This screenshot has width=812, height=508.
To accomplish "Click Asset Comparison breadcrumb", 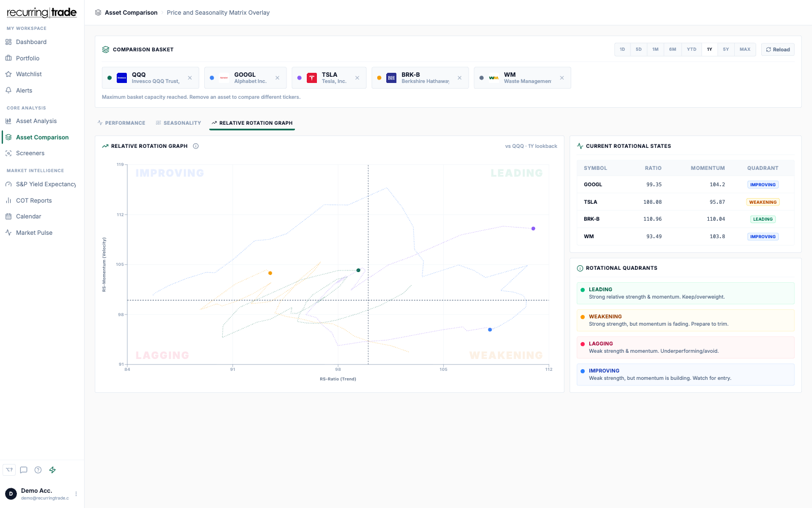I will click(131, 12).
